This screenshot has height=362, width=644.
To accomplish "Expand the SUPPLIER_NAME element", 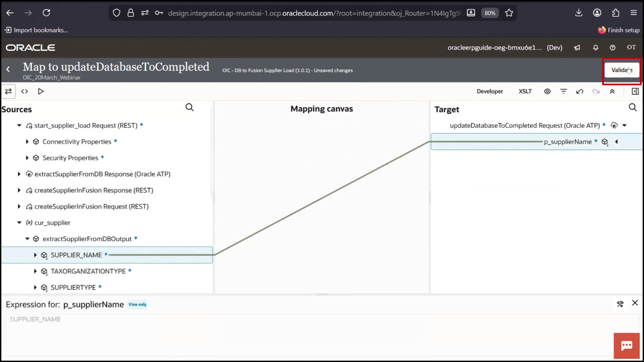I will coord(35,255).
